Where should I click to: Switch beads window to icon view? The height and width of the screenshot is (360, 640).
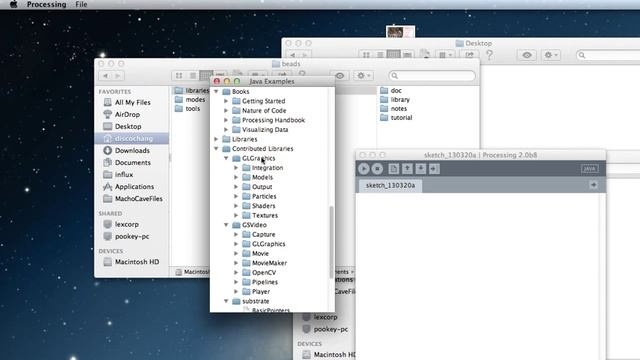179,76
